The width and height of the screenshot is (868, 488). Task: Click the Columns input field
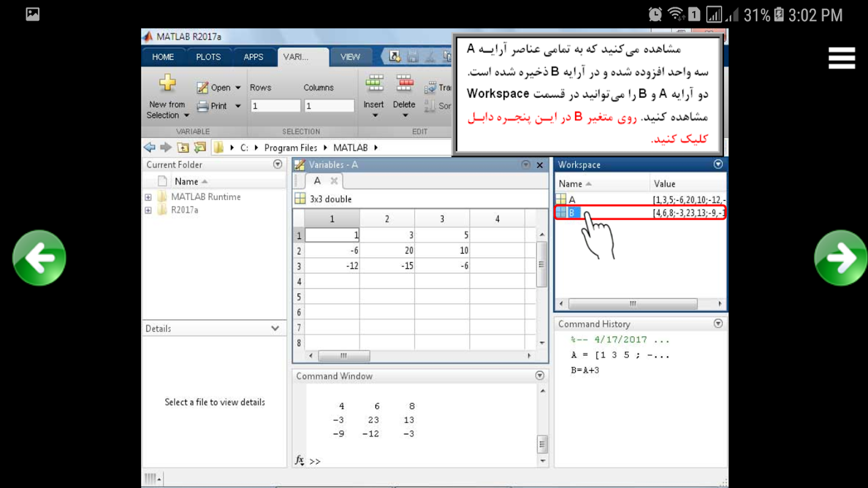tap(329, 106)
